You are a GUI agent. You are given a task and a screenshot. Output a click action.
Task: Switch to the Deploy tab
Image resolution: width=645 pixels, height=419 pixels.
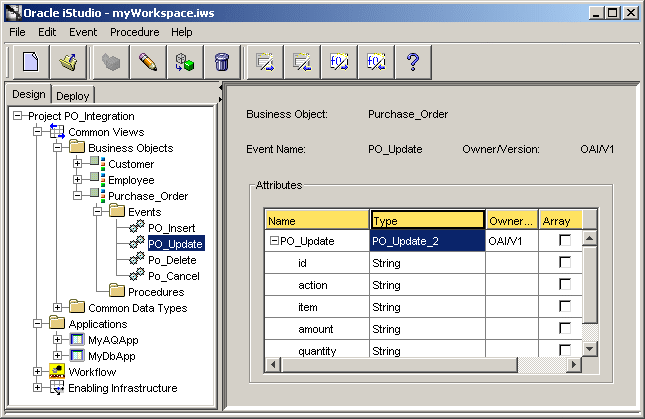73,96
